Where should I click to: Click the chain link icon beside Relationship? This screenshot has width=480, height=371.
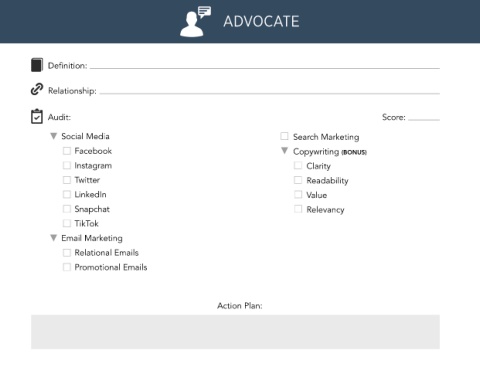point(37,89)
